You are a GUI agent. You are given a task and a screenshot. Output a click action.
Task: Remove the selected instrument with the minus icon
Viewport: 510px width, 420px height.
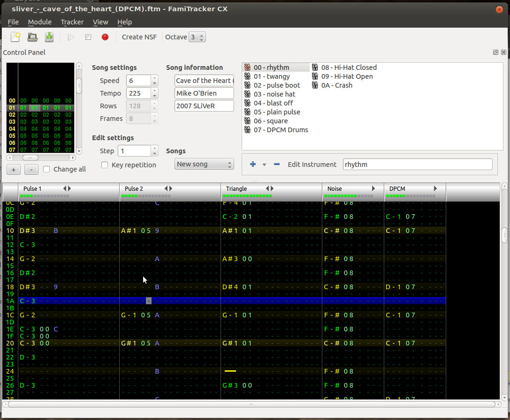pos(276,165)
